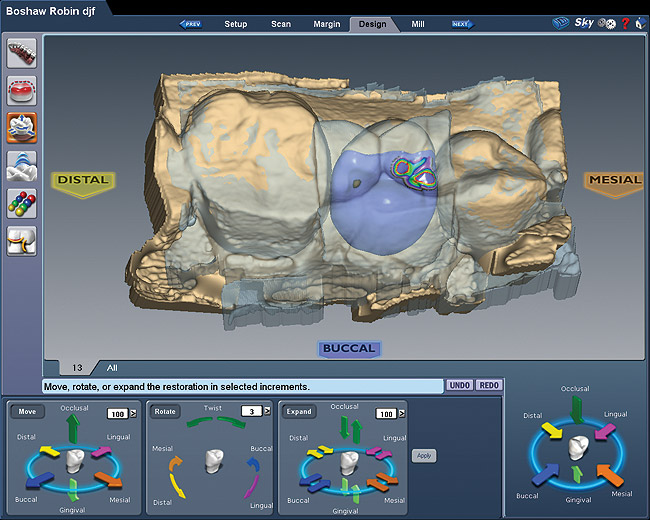The image size is (650, 520).
Task: Select the top sidebar tool showing a tooth row
Action: [22, 53]
